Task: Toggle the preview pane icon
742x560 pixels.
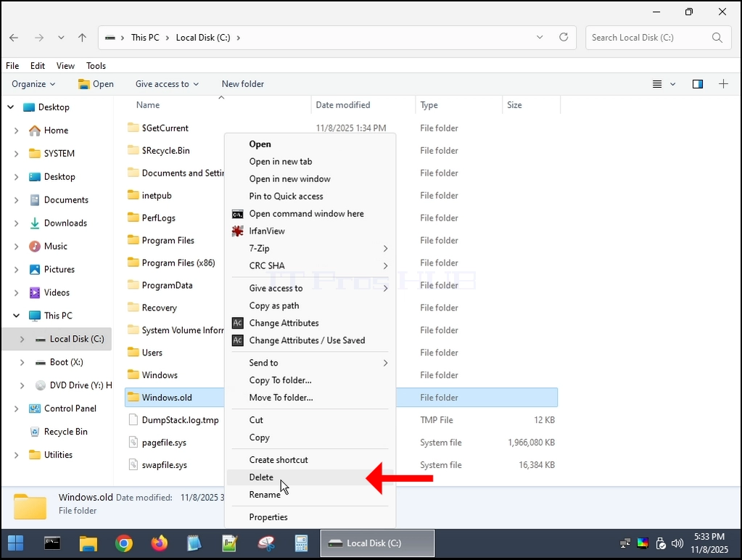Action: [x=698, y=84]
